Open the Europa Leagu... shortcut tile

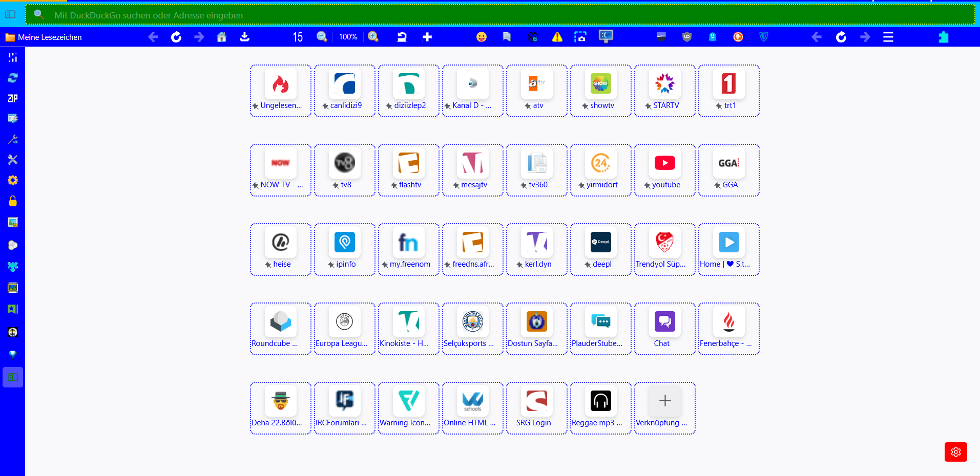pyautogui.click(x=345, y=329)
